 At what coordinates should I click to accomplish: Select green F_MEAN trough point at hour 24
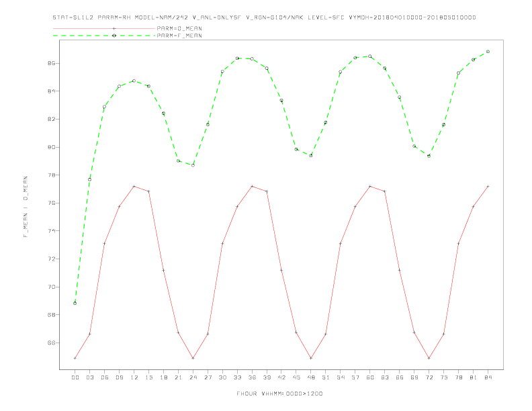(193, 165)
